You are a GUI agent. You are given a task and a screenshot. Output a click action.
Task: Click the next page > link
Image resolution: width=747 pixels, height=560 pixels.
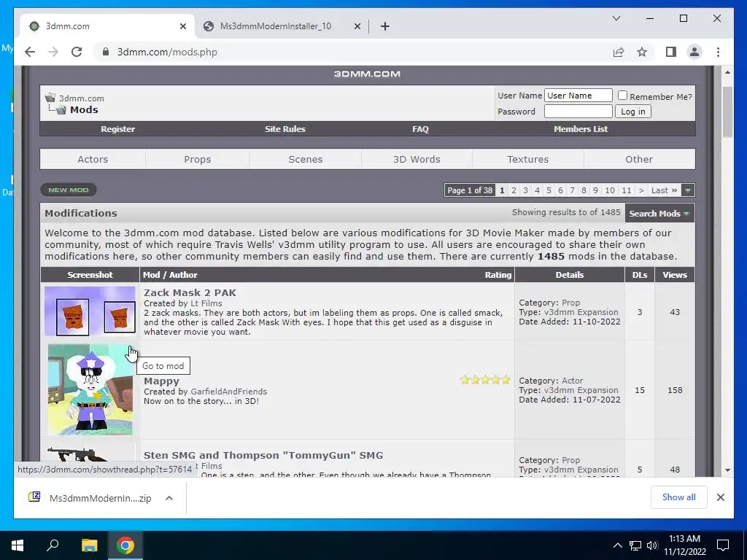pyautogui.click(x=641, y=190)
